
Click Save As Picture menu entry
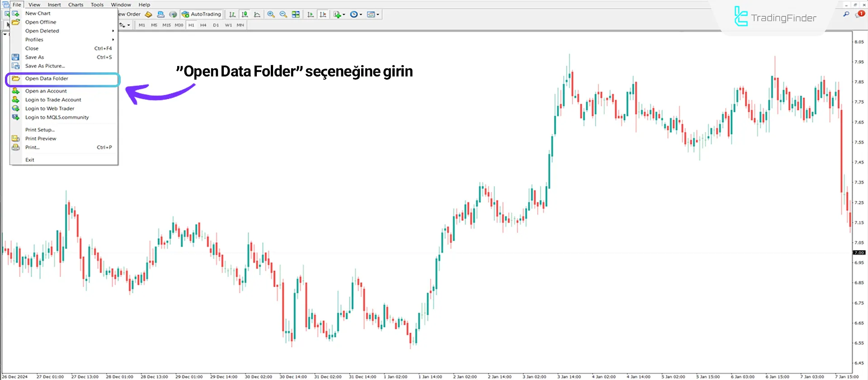[45, 66]
